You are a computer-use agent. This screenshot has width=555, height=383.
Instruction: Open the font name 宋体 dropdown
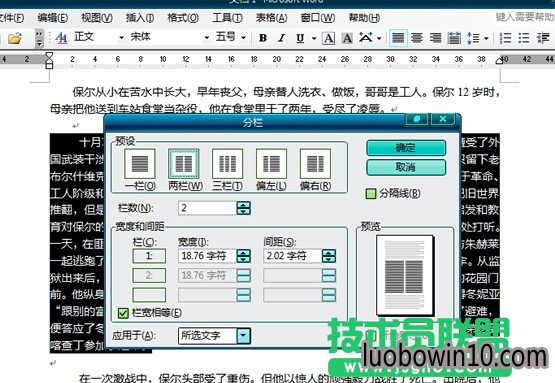pyautogui.click(x=206, y=38)
